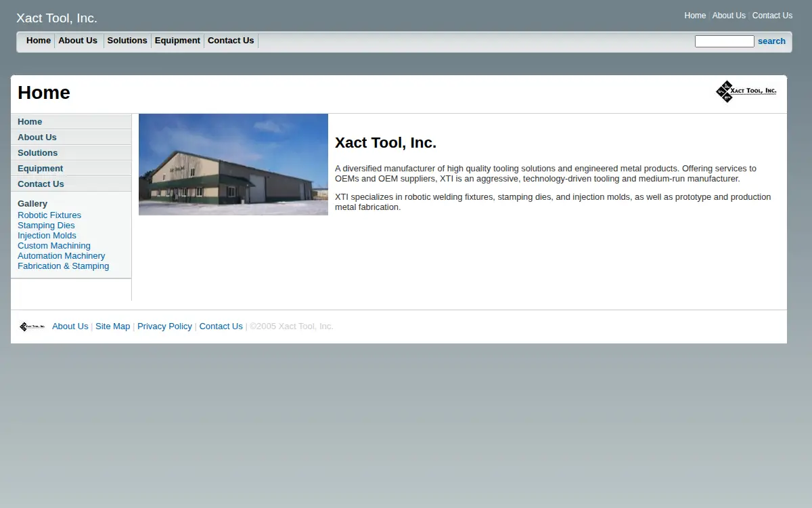
Task: Click the small Xact Tool footer logo
Action: (32, 326)
